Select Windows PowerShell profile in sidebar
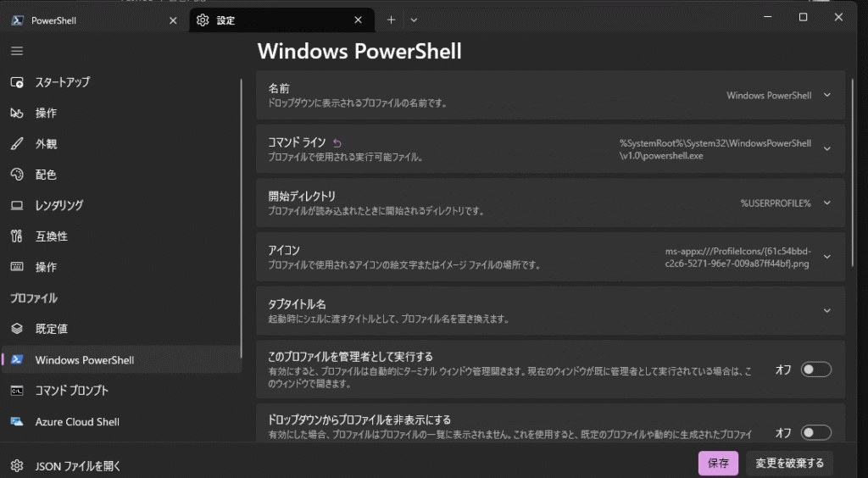Screen dimensions: 868x478 (x=120, y=359)
